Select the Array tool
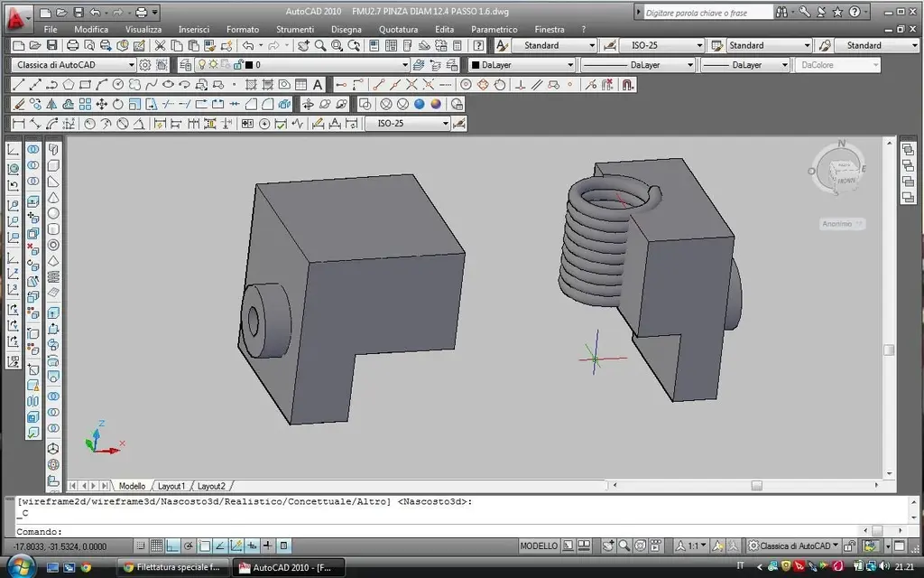The image size is (924, 578). click(x=85, y=105)
